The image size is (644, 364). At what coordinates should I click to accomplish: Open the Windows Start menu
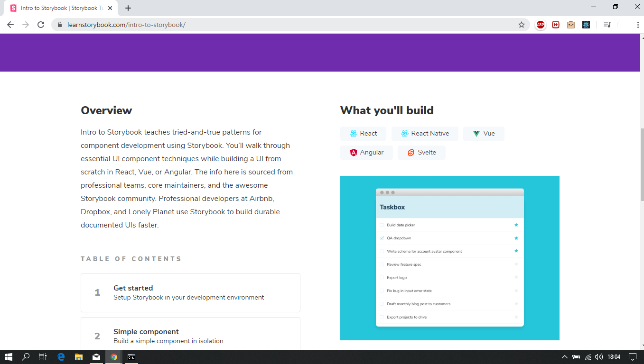pos(9,357)
